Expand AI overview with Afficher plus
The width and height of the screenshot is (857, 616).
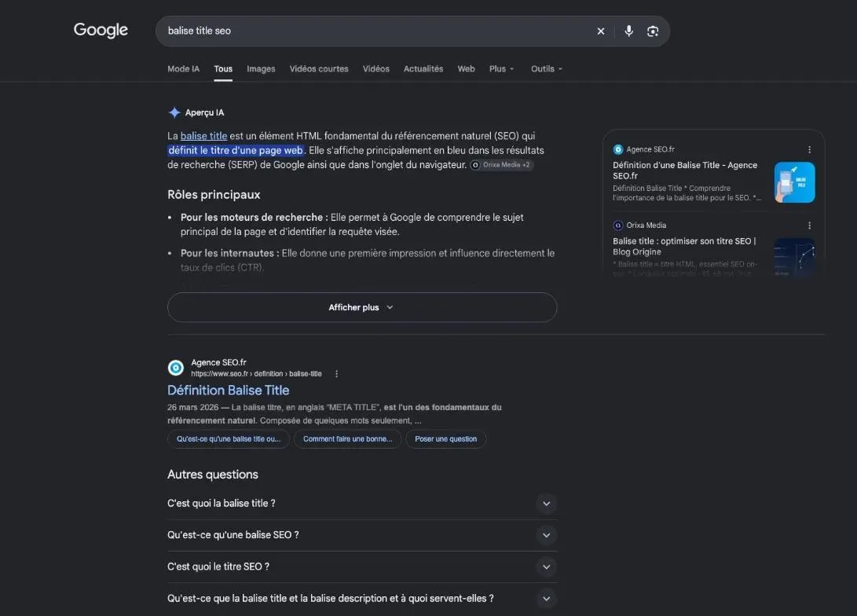(362, 307)
